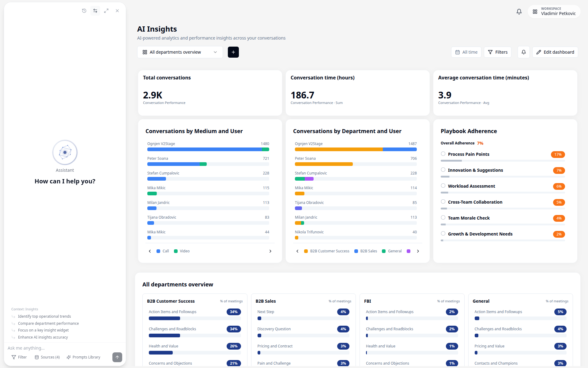588x368 pixels.
Task: Go to next legend page in Department chart
Action: click(418, 251)
